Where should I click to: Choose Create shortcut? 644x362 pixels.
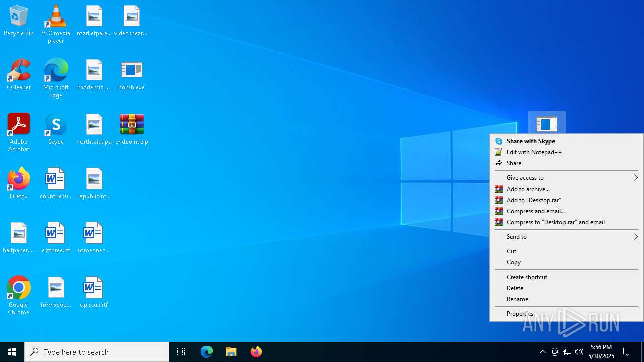tap(567, 277)
